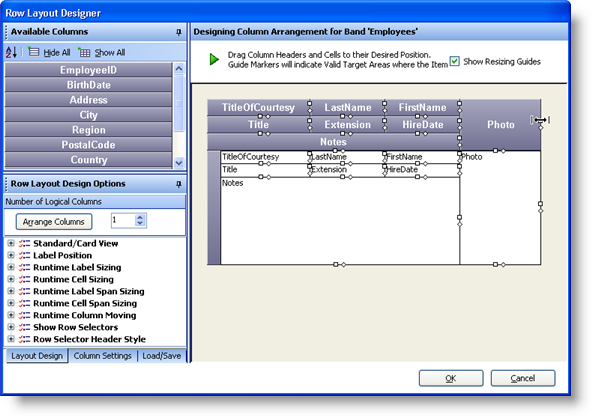Click Show All label in toolbar
The height and width of the screenshot is (416, 591).
tap(110, 53)
